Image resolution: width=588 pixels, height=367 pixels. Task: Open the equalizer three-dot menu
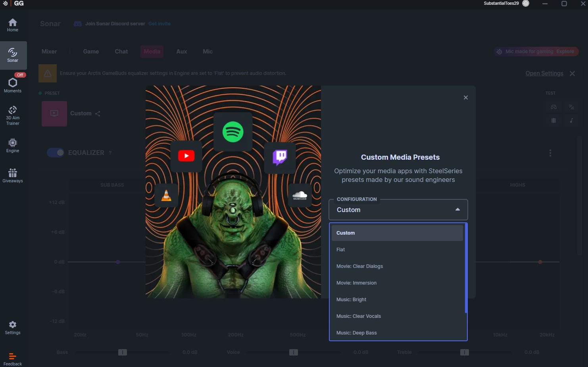[550, 153]
